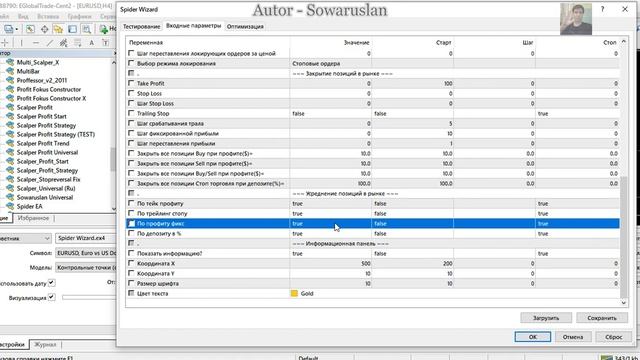Screen dimensions: 640x360
Task: Click the Profiles dropdown arrow in toolbar
Action: [17, 29]
